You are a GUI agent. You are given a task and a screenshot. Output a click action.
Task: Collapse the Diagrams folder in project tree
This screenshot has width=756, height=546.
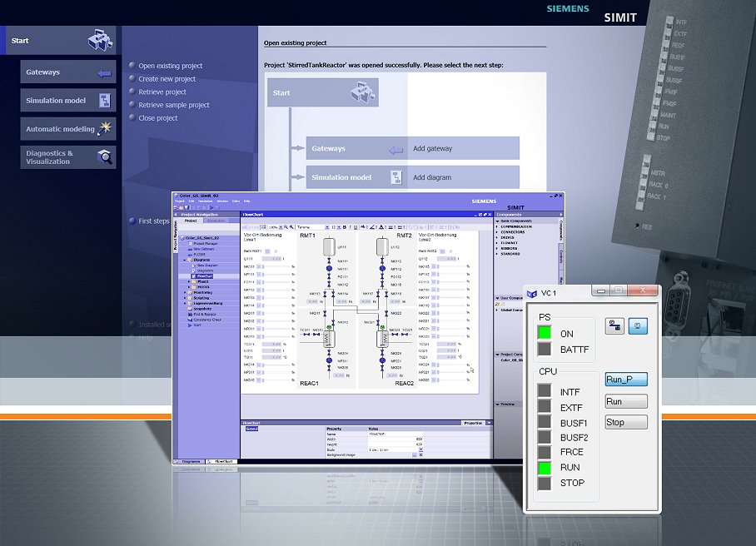184,261
